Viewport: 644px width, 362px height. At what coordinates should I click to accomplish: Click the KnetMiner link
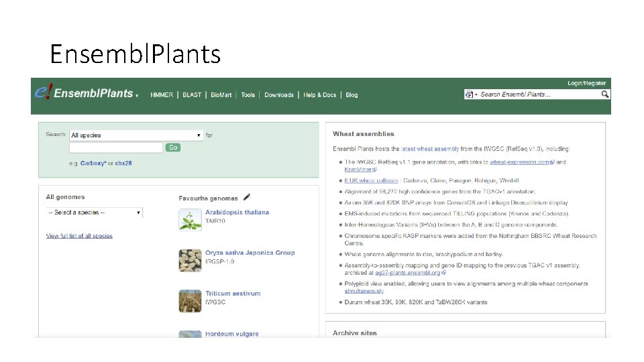point(358,170)
